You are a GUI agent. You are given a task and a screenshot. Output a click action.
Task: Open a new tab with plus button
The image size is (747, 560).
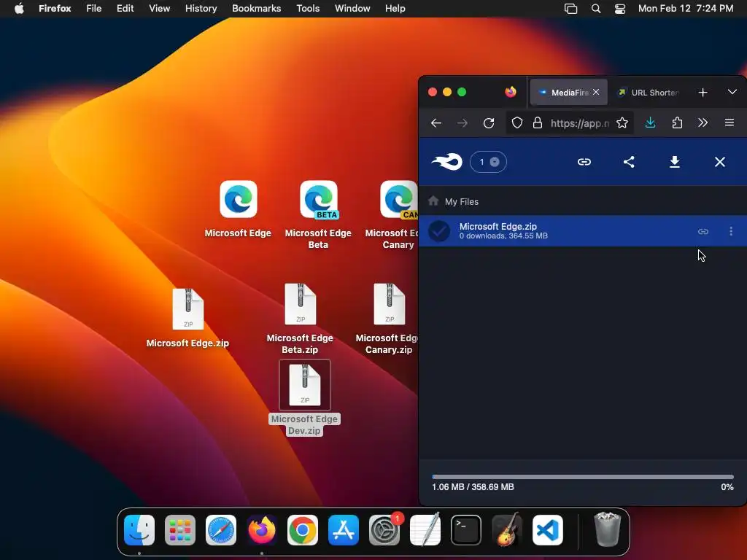click(x=703, y=93)
